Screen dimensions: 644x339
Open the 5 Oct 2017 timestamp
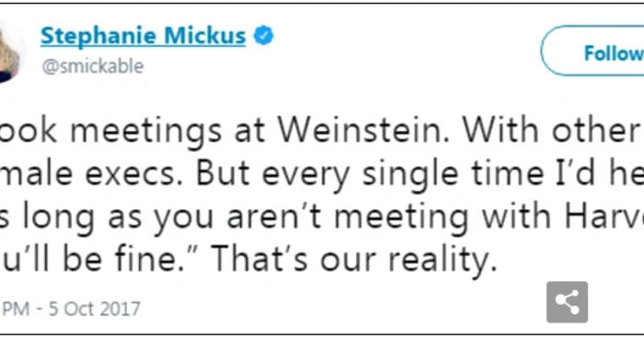[x=95, y=309]
